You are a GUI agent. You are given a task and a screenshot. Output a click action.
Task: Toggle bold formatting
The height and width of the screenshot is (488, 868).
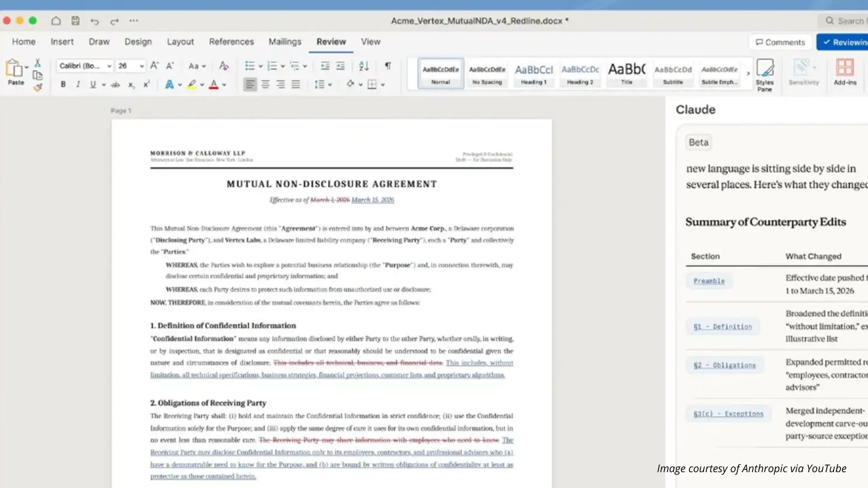(x=63, y=84)
